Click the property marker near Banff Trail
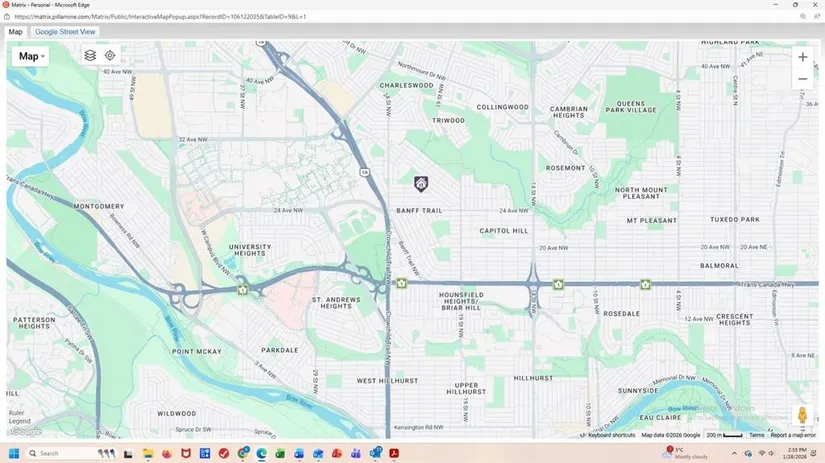Viewport: 825px width, 463px height. 421,183
